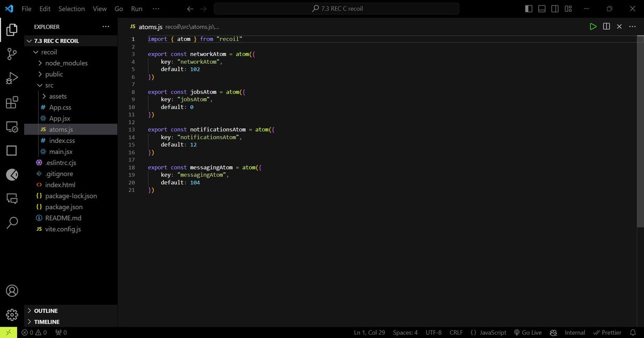Open editor More Actions ellipsis
Screen dimensions: 644x338
632,26
